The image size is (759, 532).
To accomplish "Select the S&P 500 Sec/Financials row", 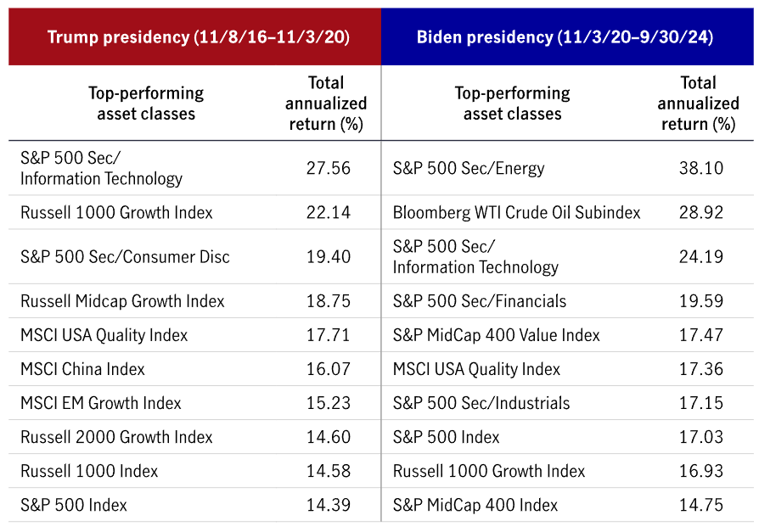I will pyautogui.click(x=479, y=301).
